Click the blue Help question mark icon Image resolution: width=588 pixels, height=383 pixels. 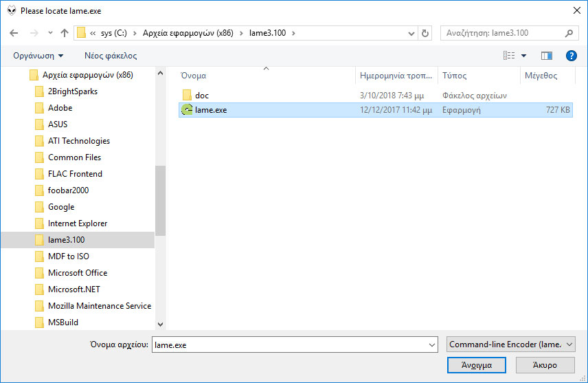(x=570, y=56)
